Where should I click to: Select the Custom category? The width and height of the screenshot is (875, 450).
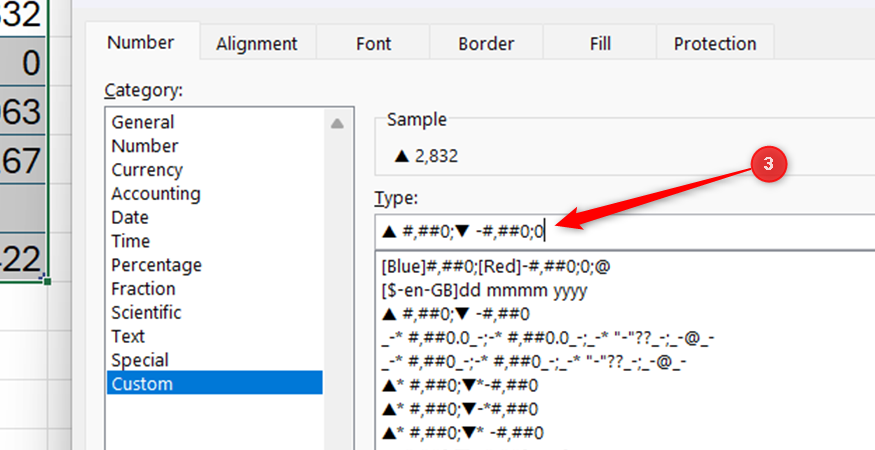[x=214, y=384]
